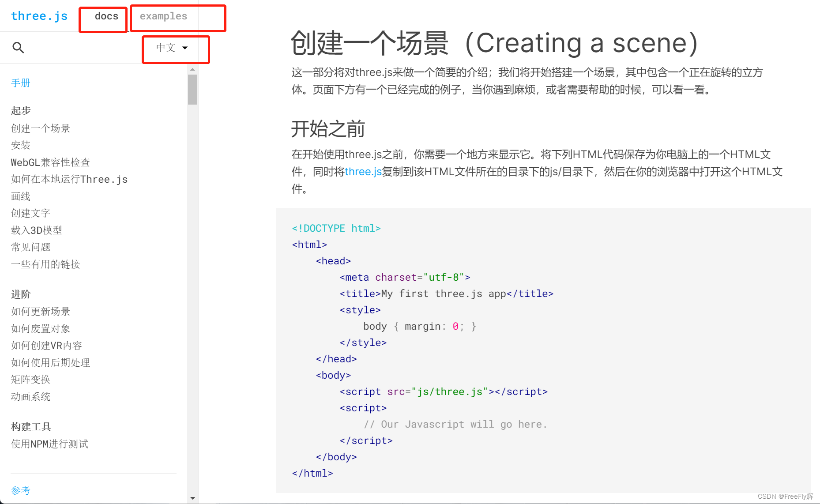
Task: Click the 'Our Javascript will go here' comment
Action: (x=455, y=424)
